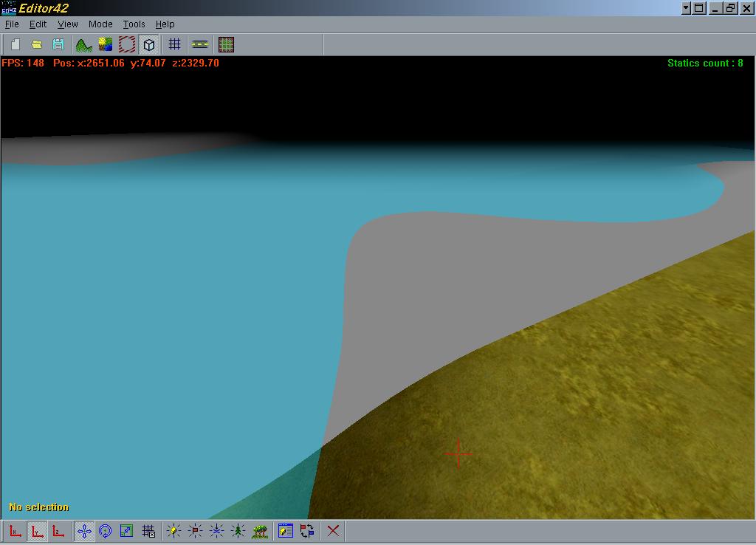Click the add forest icon

click(260, 532)
